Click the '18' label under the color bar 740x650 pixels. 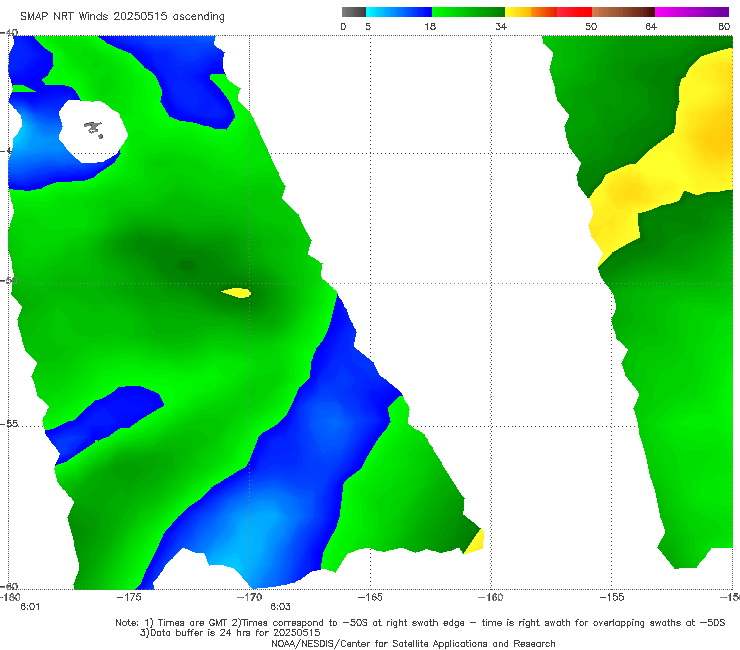(430, 26)
